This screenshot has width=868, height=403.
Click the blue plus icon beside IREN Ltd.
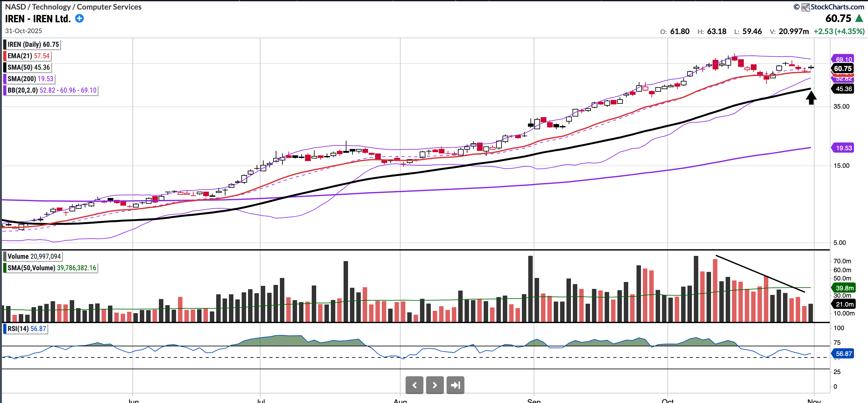(79, 18)
